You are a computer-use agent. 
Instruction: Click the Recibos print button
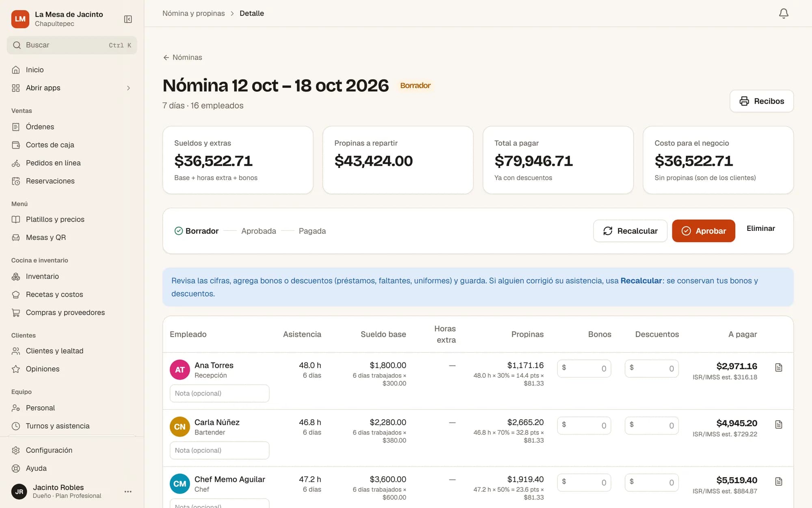coord(762,101)
